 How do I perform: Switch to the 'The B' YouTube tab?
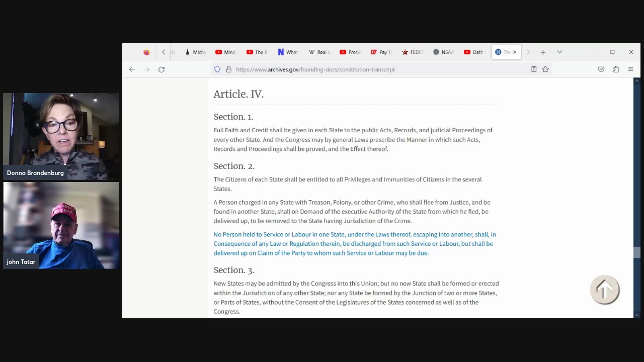[x=257, y=52]
